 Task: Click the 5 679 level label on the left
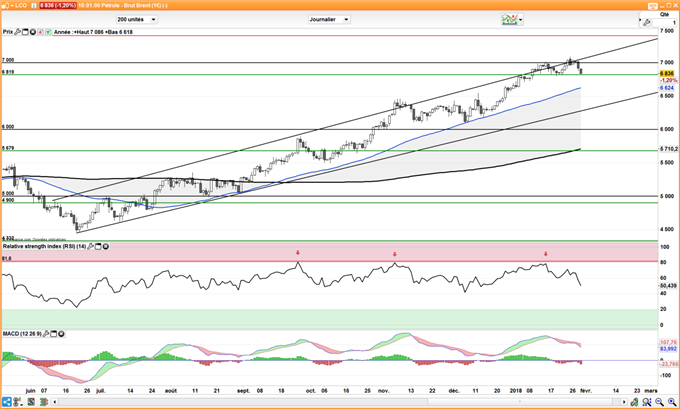8,148
